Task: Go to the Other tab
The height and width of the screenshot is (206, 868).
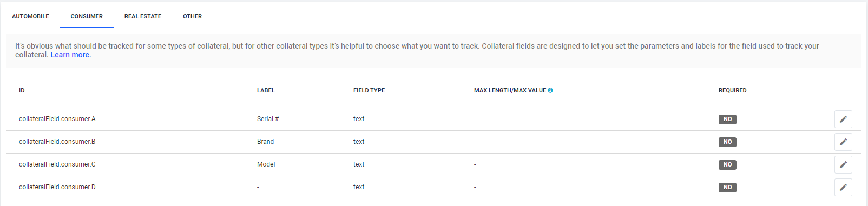Action: pos(192,16)
